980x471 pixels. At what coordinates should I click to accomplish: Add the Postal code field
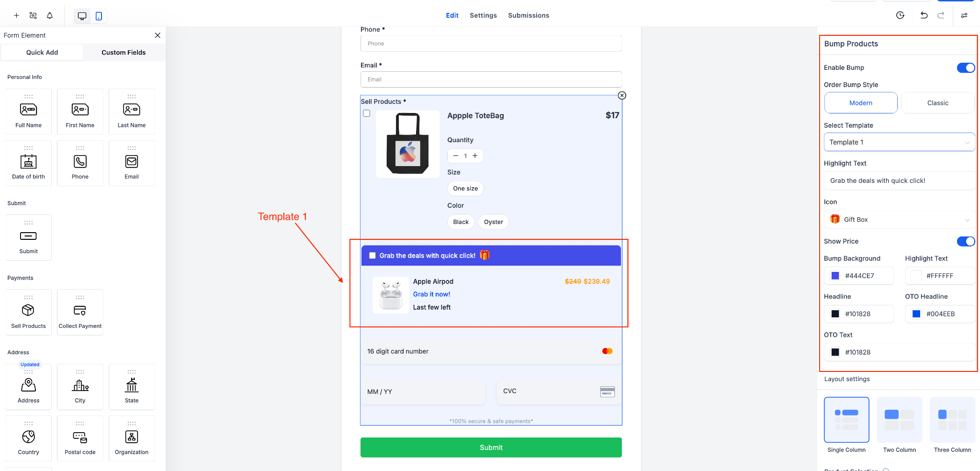[x=80, y=438]
